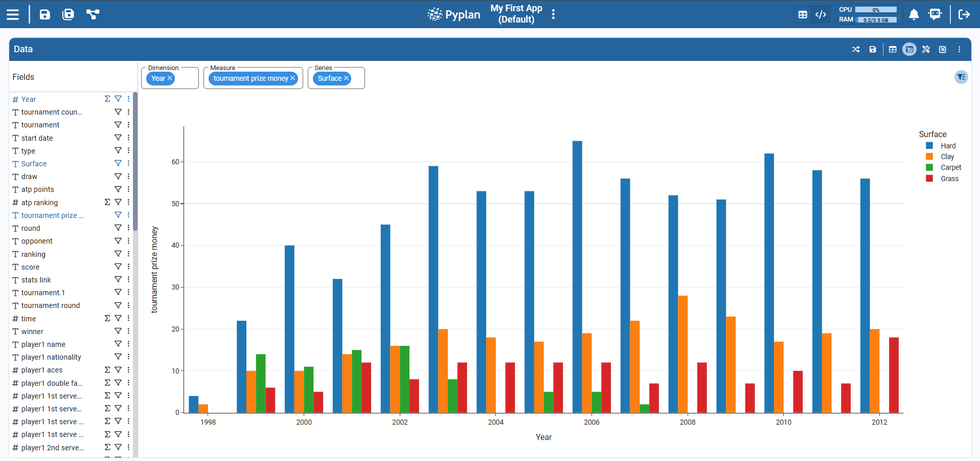The width and height of the screenshot is (980, 461).
Task: Switch to code view in top bar
Action: [821, 14]
